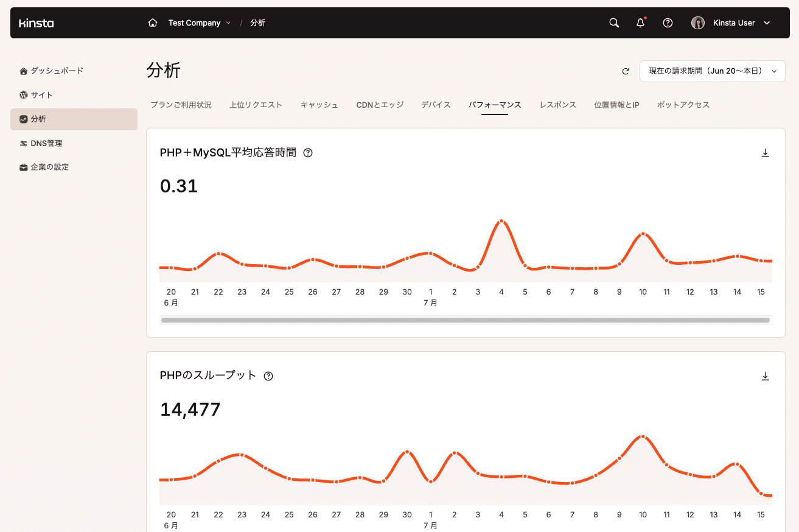Open ダッシュボード in sidebar

(74, 71)
